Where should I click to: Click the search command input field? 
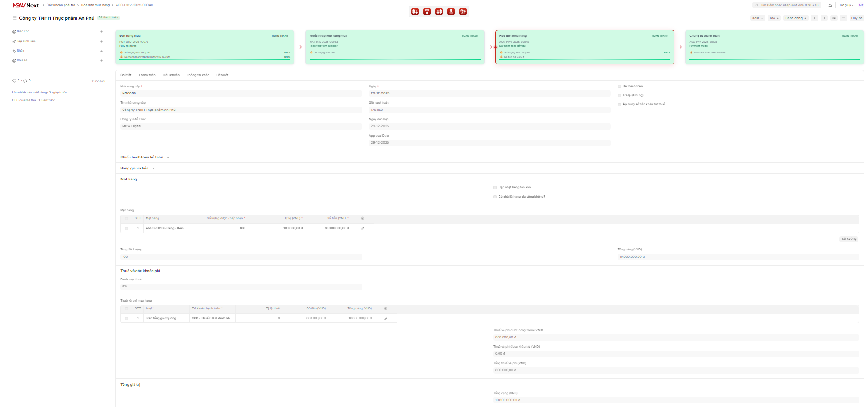(789, 5)
